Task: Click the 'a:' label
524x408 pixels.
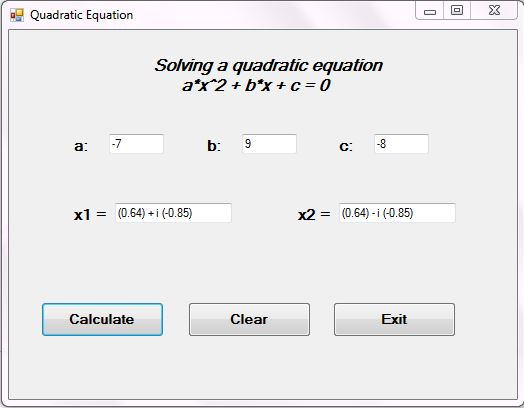Action: (81, 146)
